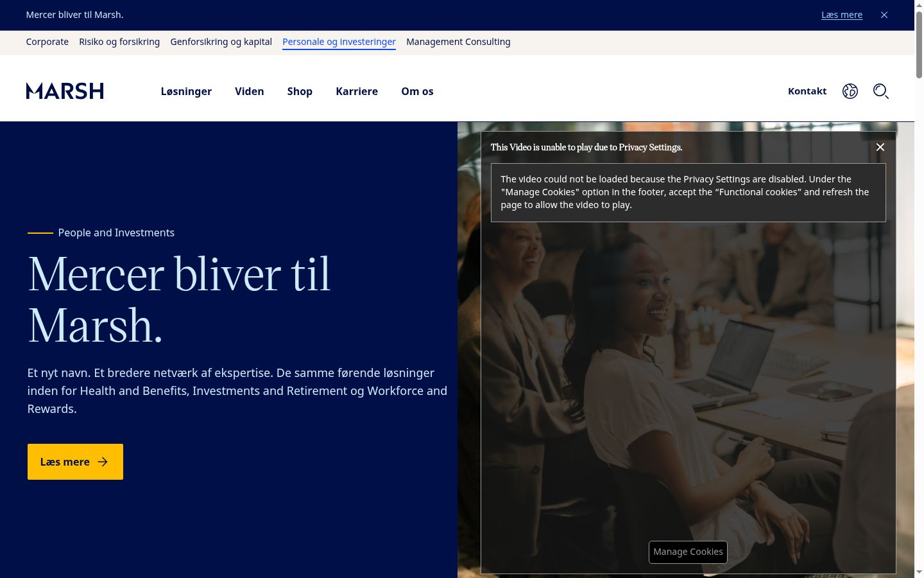924x578 pixels.
Task: Click the banner text 'Mercer bliver til Marsh.'
Action: tap(75, 15)
